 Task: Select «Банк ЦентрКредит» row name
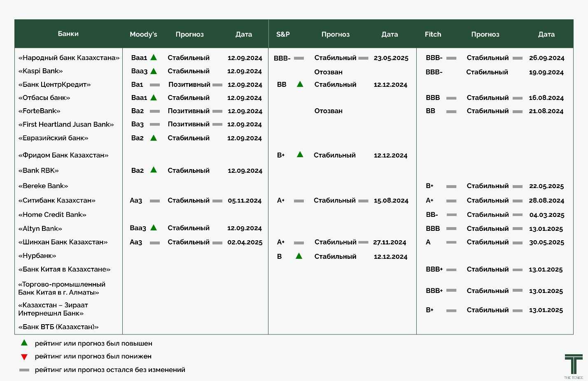(54, 84)
